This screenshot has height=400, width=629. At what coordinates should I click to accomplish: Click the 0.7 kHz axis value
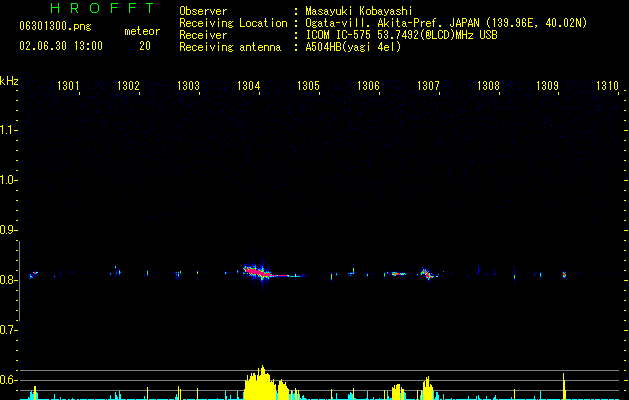point(8,330)
